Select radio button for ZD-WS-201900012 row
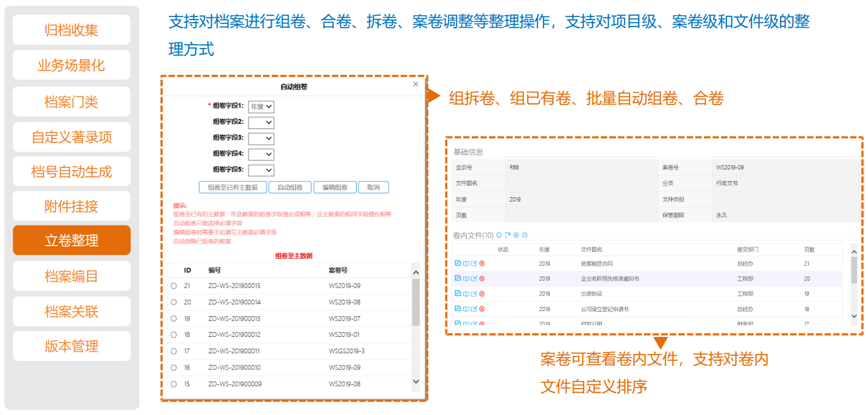This screenshot has height=415, width=868. pyautogui.click(x=174, y=335)
